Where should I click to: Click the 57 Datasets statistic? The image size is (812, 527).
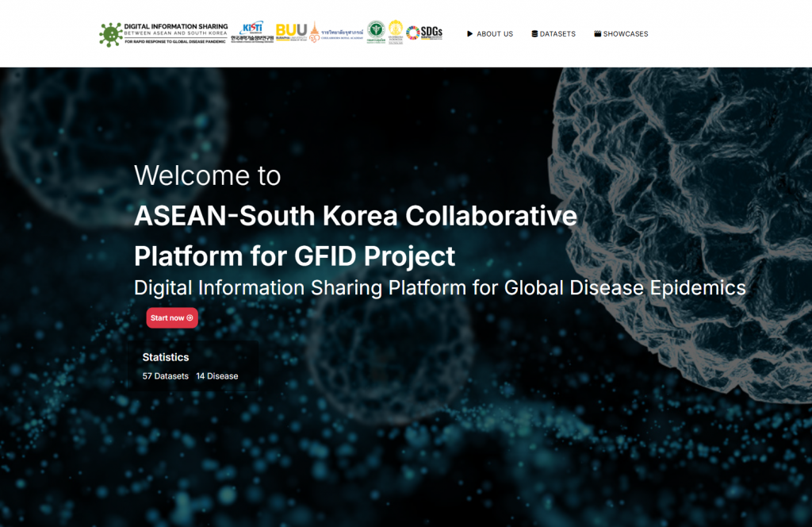166,376
